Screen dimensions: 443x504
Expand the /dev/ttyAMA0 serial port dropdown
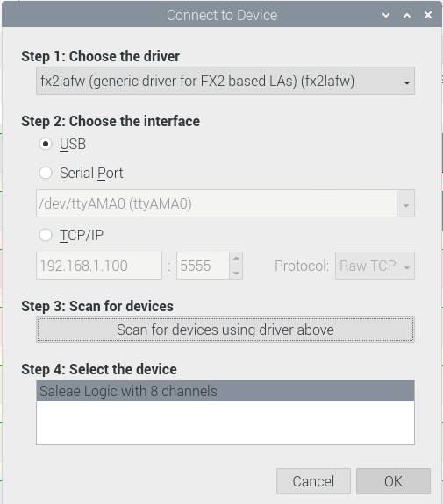[405, 203]
